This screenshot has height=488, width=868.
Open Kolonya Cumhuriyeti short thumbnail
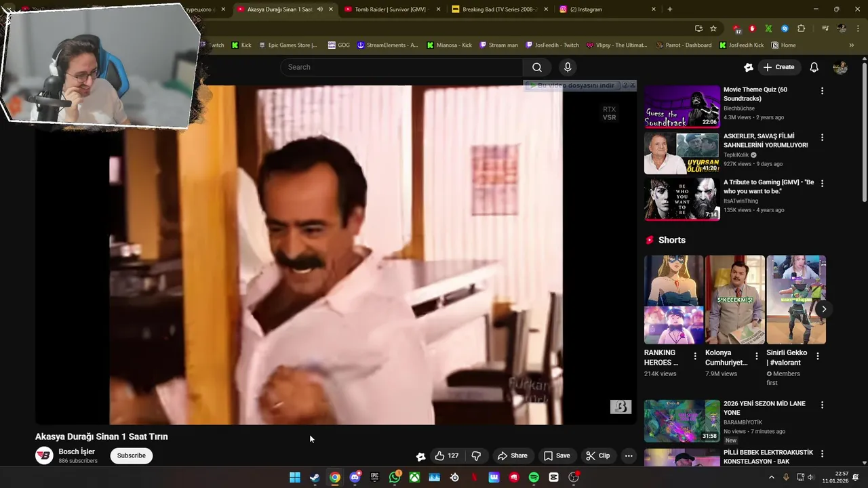734,300
